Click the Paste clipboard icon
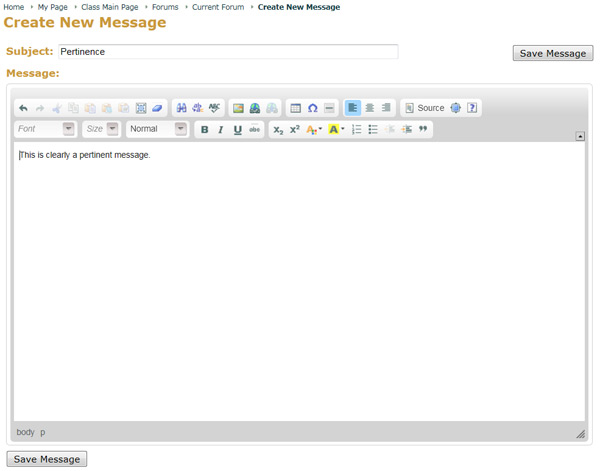 coord(90,108)
